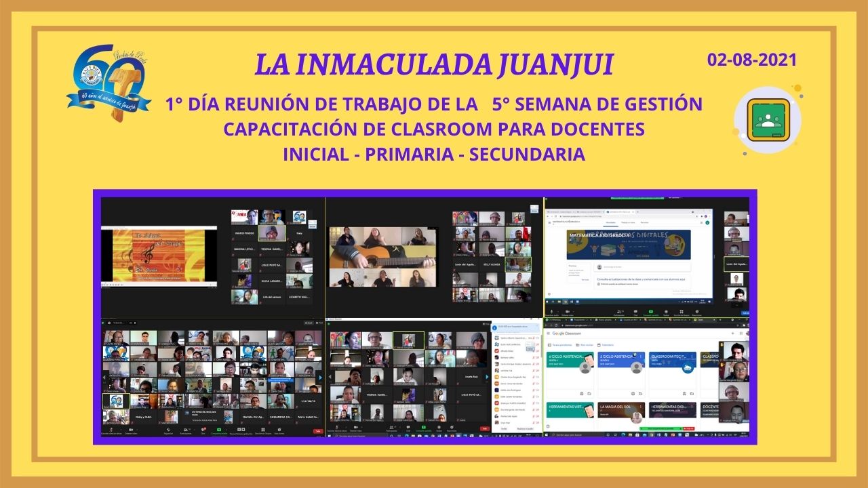Click Grabar in Matematica Zoom toolbar
Screen dimensions: 868x488
666,312
